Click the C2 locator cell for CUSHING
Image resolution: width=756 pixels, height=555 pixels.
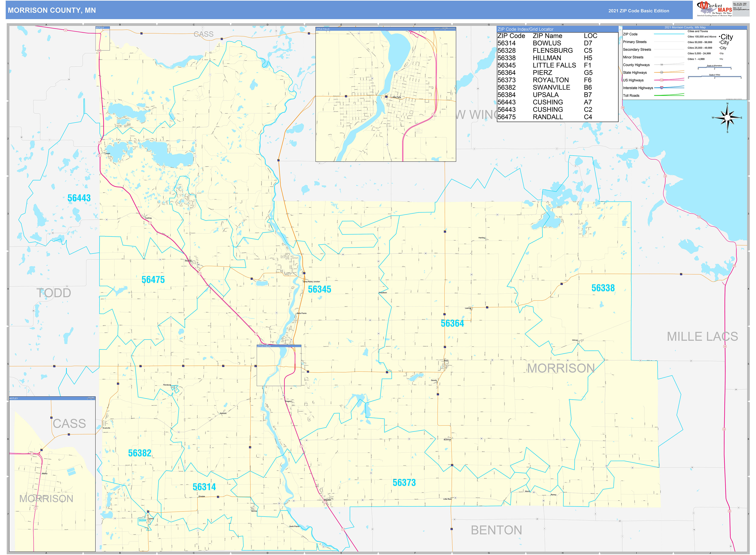588,110
